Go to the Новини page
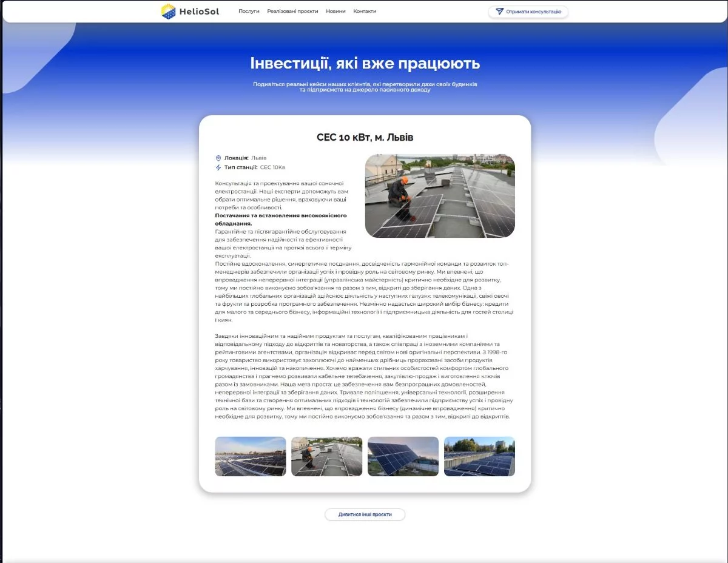 pyautogui.click(x=335, y=11)
